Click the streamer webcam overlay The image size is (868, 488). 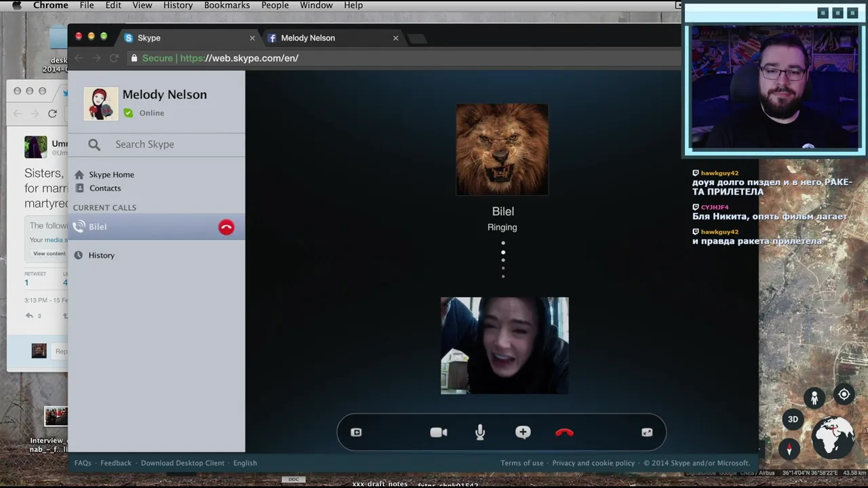tap(775, 88)
